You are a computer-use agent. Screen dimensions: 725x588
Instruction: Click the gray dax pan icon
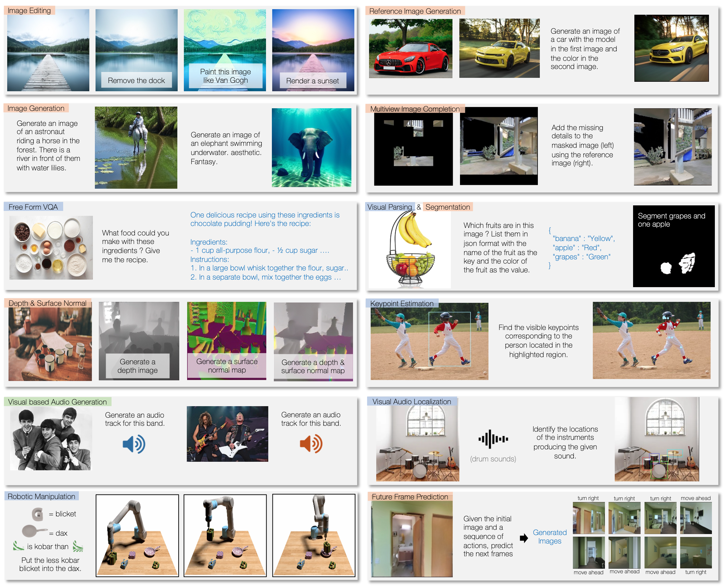[x=34, y=531]
